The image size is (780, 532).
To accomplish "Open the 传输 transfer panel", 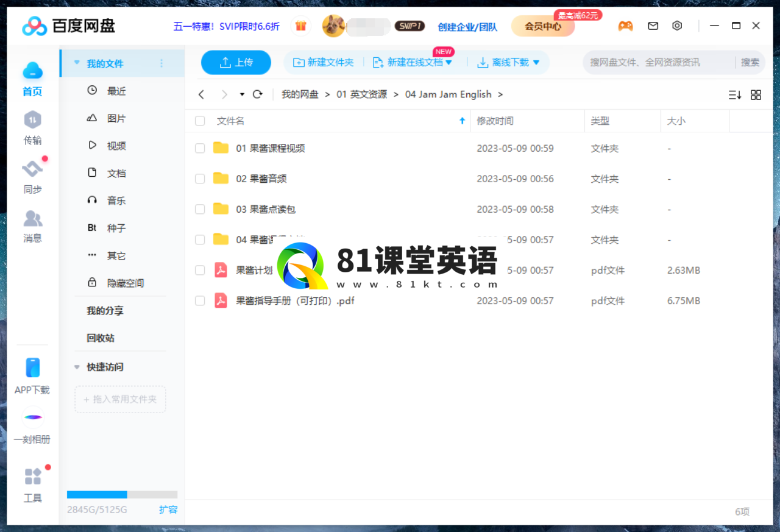I will pos(32,129).
